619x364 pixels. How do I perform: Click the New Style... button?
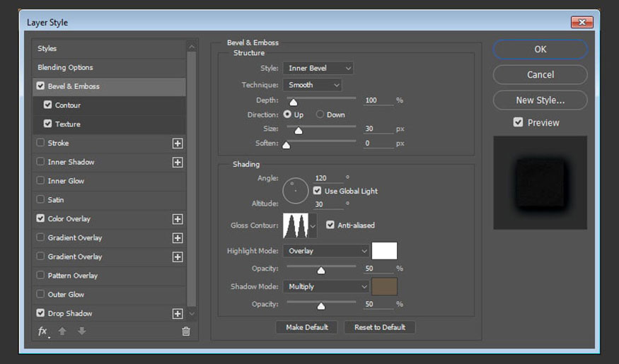tap(540, 100)
